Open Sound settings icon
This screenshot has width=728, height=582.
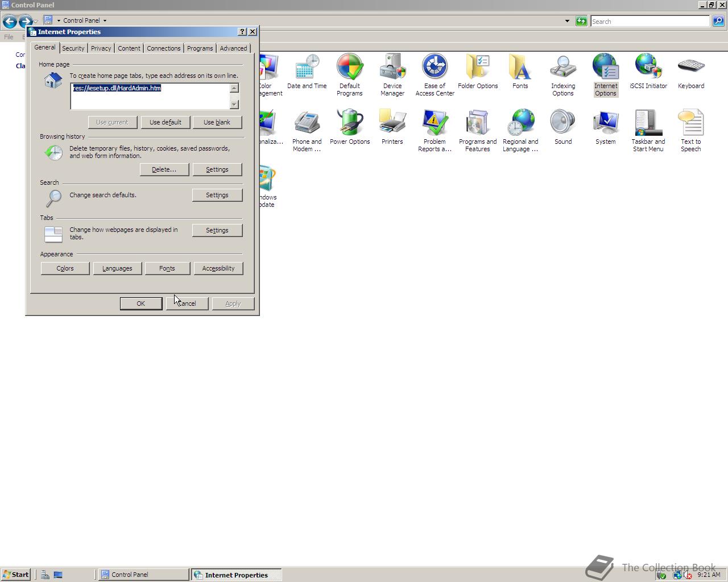tap(563, 127)
